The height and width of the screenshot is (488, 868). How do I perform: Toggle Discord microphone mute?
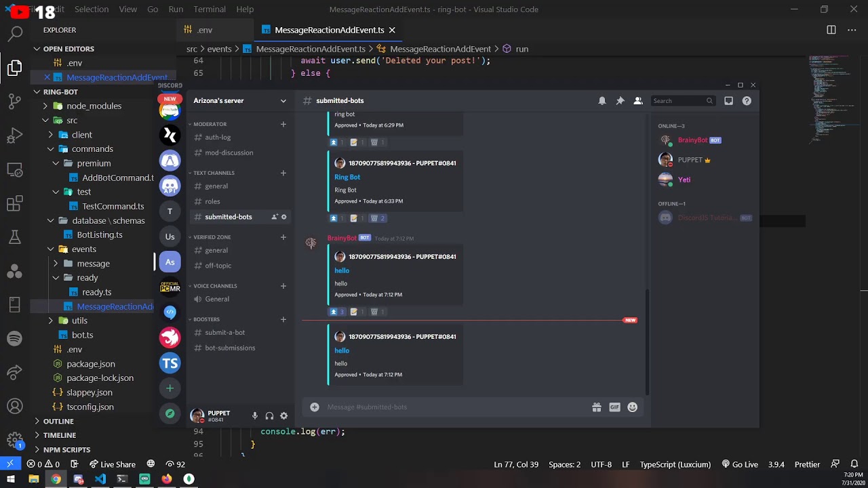[x=255, y=415]
